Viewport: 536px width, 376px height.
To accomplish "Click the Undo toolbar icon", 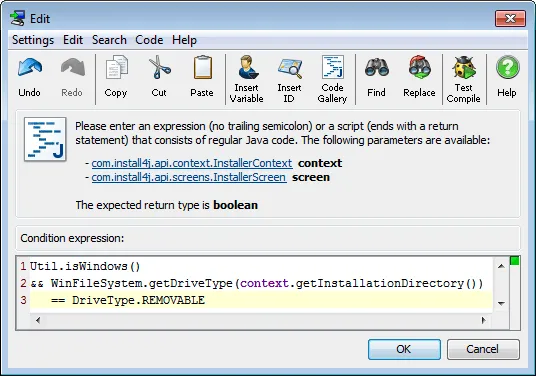I will click(x=30, y=67).
